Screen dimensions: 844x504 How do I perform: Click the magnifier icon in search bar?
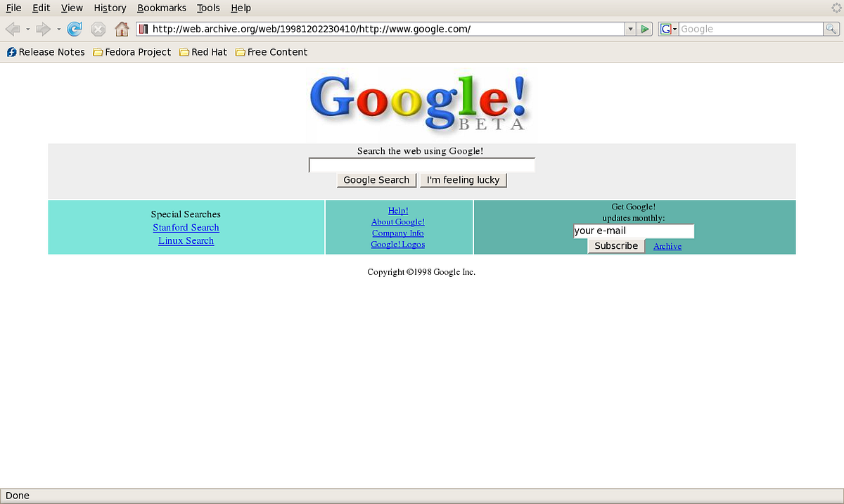(831, 29)
